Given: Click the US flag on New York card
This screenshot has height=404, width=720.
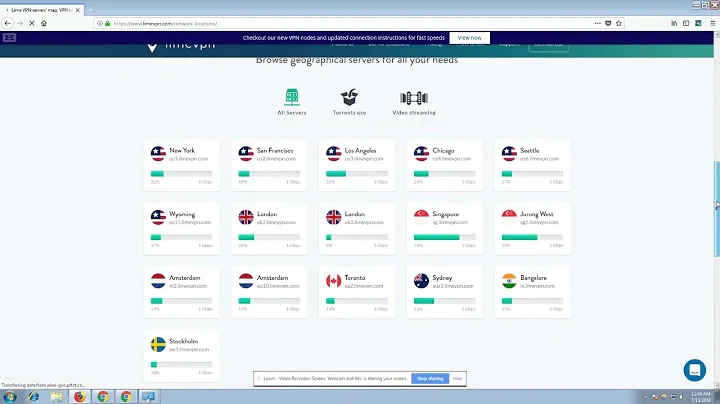Looking at the screenshot, I should tap(158, 153).
